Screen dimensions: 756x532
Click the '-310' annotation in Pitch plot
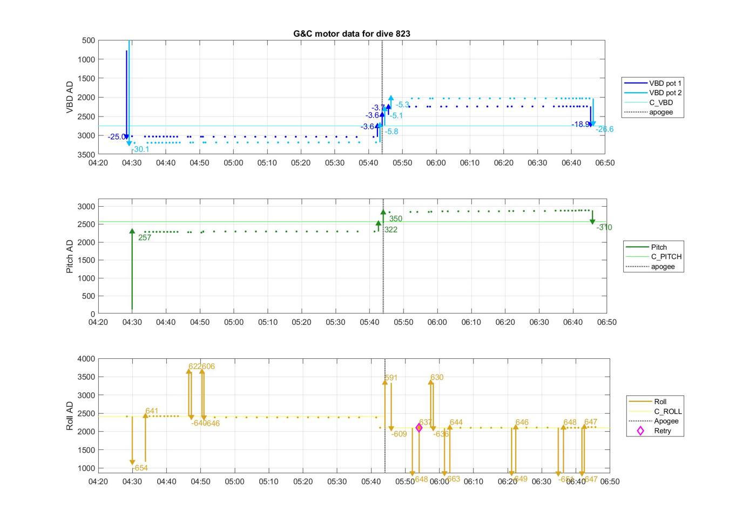point(604,228)
